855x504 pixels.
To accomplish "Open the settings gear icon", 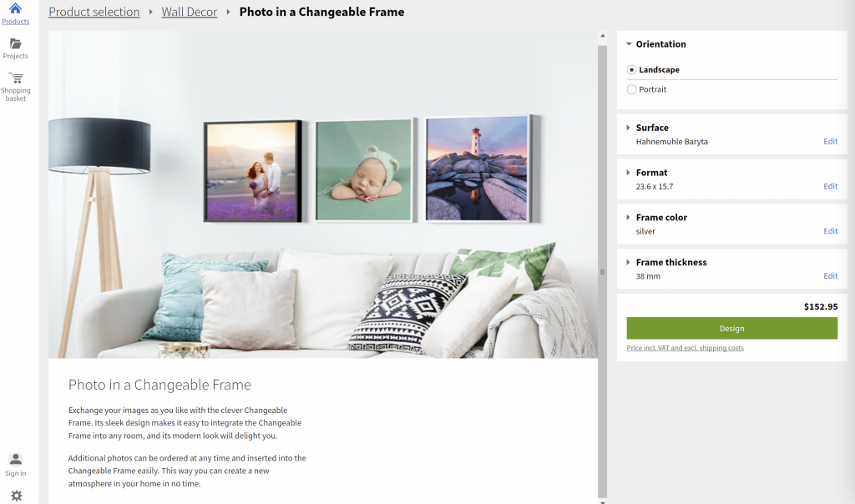I will (17, 496).
